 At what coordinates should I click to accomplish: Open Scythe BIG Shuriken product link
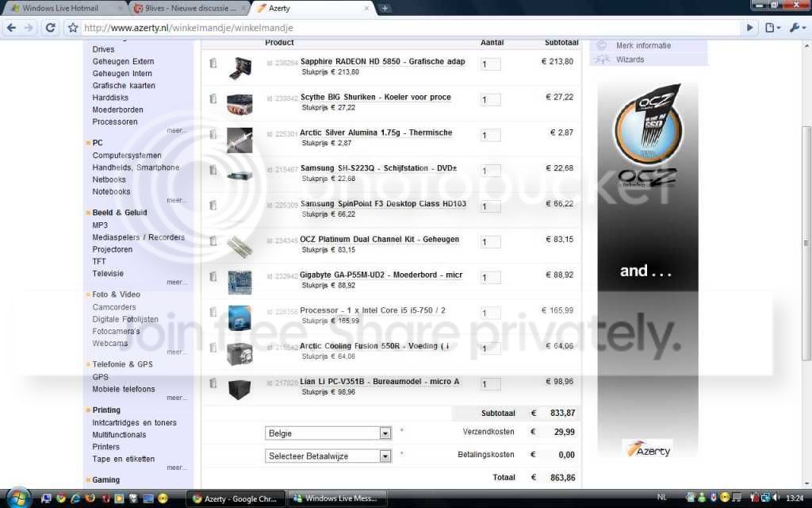tap(375, 98)
